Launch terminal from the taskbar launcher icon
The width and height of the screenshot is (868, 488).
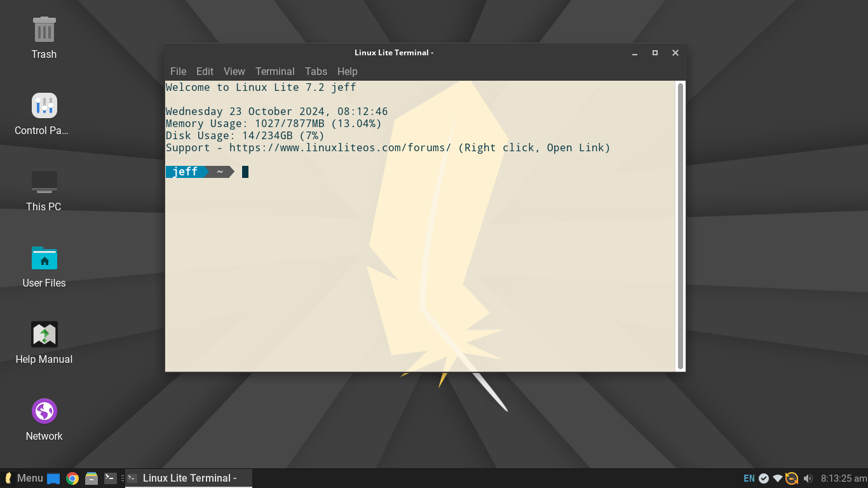coord(111,478)
